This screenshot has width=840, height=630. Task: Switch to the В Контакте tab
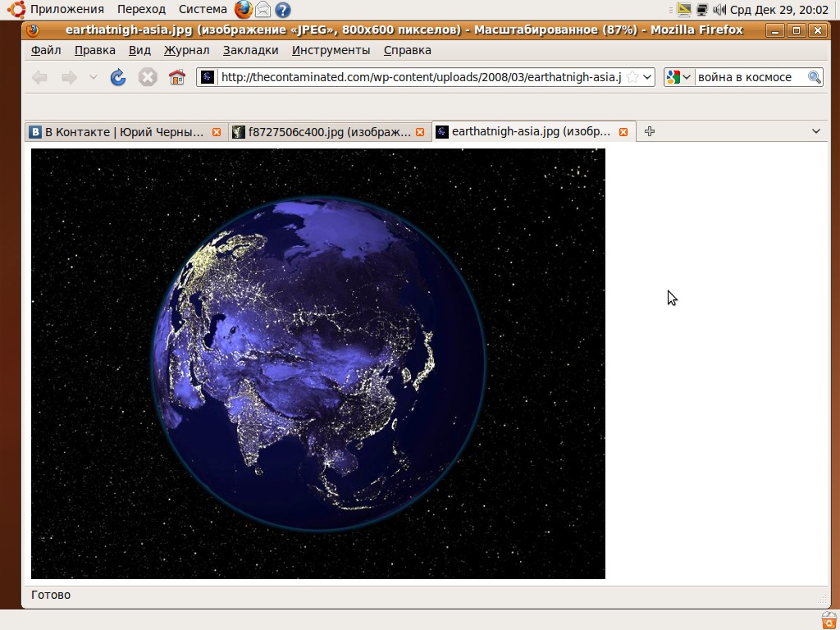[x=123, y=131]
